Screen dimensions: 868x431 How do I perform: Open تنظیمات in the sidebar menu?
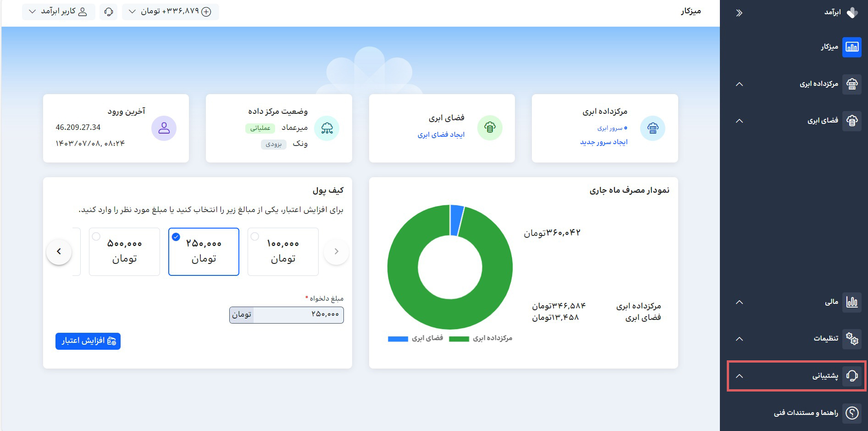[x=826, y=339]
